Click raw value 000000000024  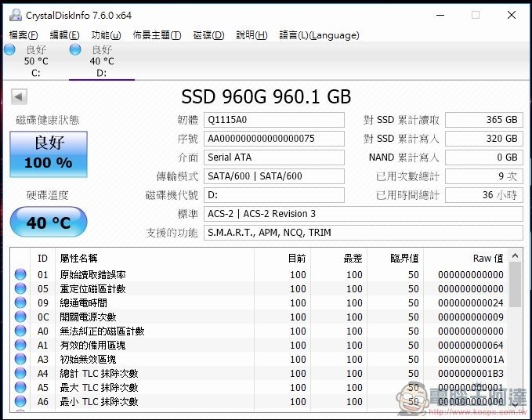[471, 302]
